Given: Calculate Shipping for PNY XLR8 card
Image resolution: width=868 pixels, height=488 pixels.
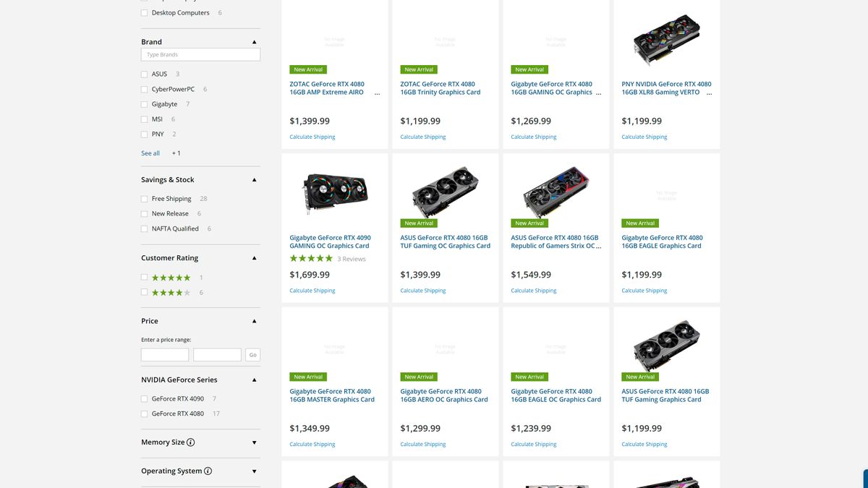Looking at the screenshot, I should point(644,137).
